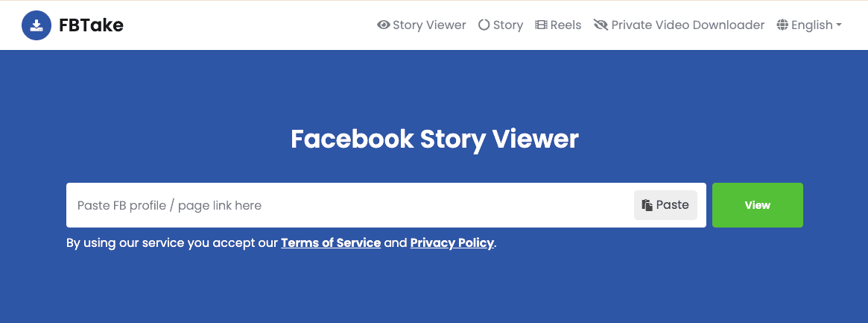Viewport: 868px width, 323px height.
Task: Click the FBTake brand name text
Action: tap(91, 25)
